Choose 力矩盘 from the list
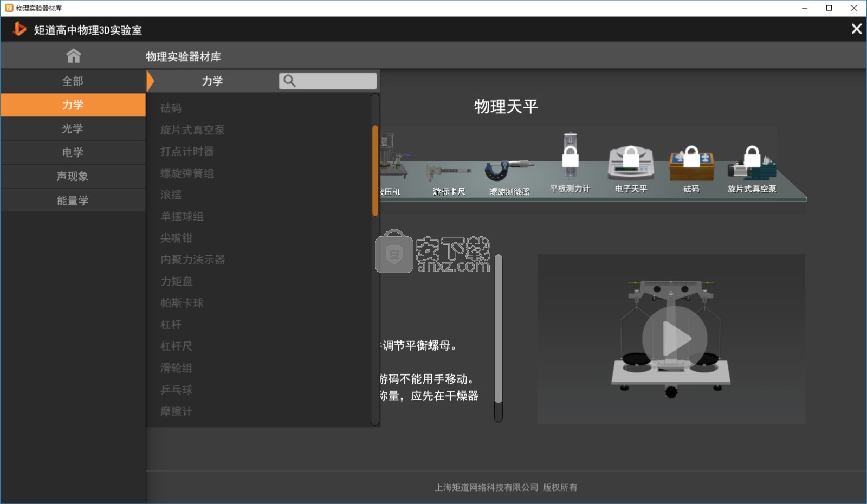The height and width of the screenshot is (504, 867). tap(176, 281)
